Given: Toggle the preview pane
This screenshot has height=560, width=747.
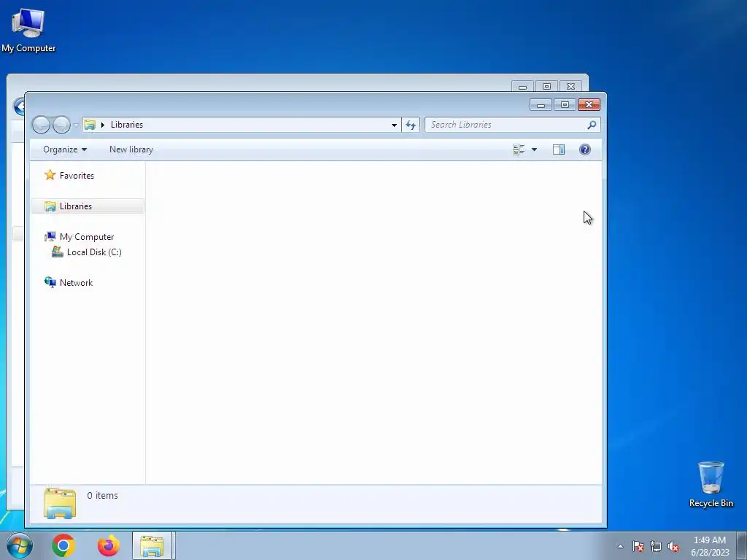Looking at the screenshot, I should pyautogui.click(x=559, y=149).
